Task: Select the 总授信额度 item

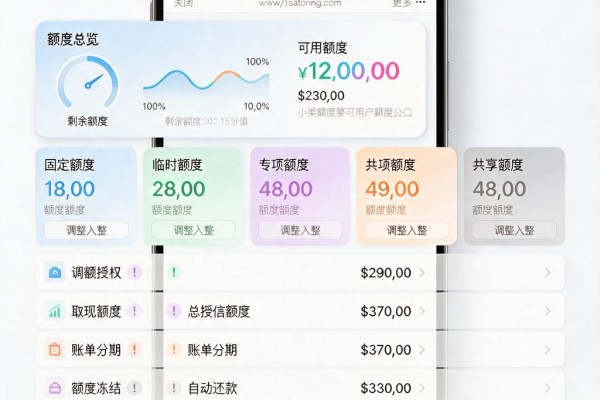Action: 218,311
